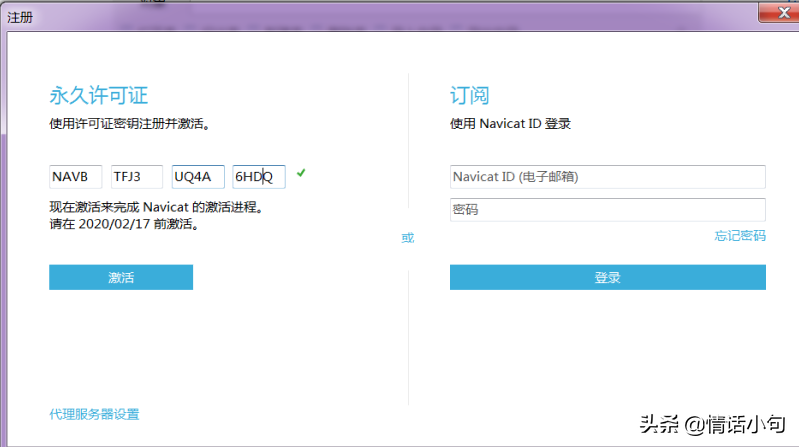The height and width of the screenshot is (447, 799).
Task: Click the 现在激活来完成 Navicat 的激活进程 text
Action: coord(156,207)
